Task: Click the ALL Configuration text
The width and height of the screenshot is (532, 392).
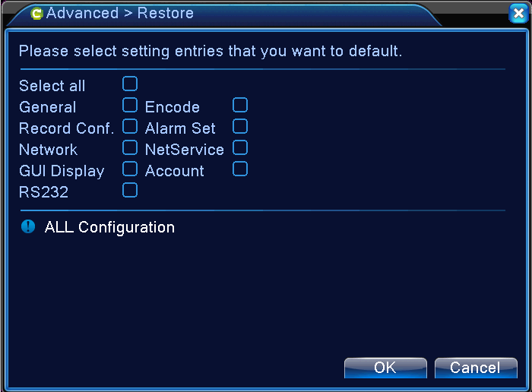Action: (x=109, y=227)
